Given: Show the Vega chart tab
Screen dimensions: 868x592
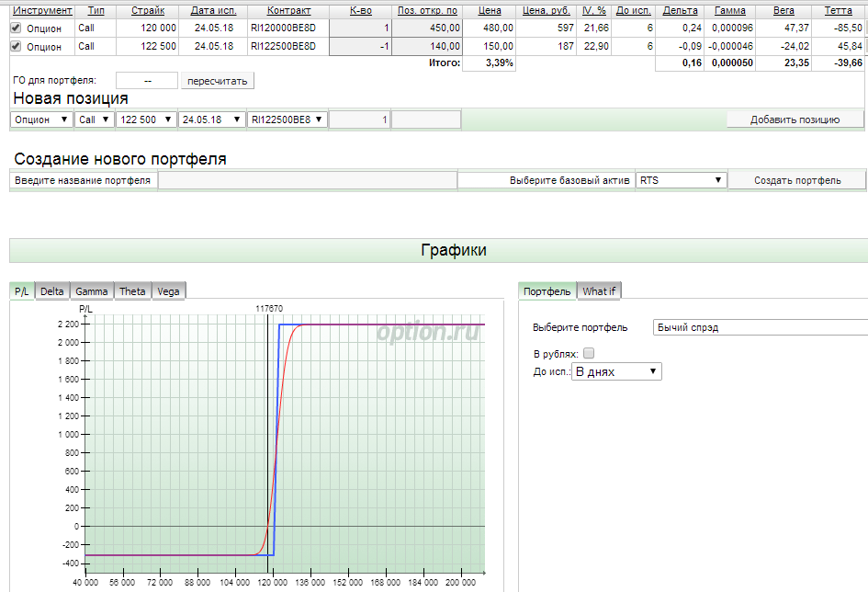Looking at the screenshot, I should pos(168,291).
